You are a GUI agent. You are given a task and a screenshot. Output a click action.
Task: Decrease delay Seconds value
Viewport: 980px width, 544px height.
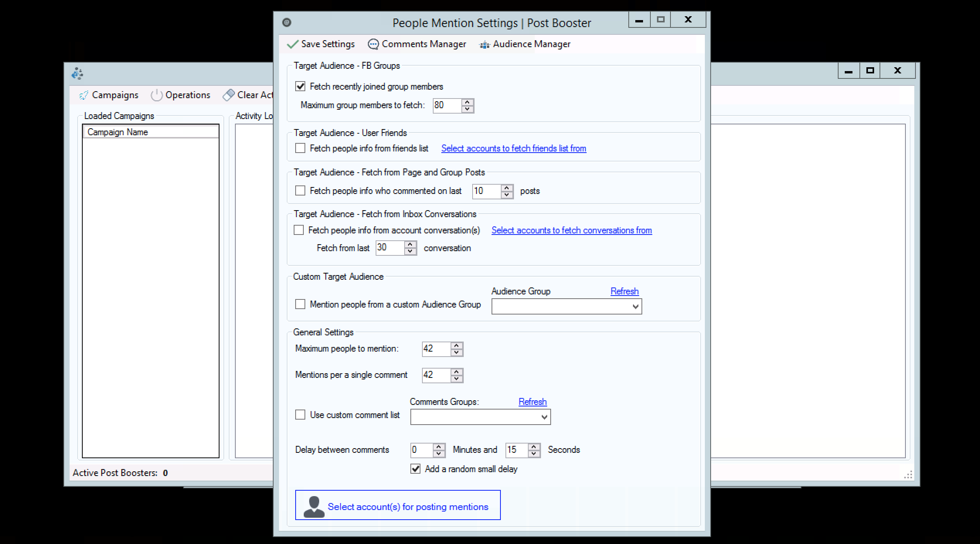click(x=534, y=454)
